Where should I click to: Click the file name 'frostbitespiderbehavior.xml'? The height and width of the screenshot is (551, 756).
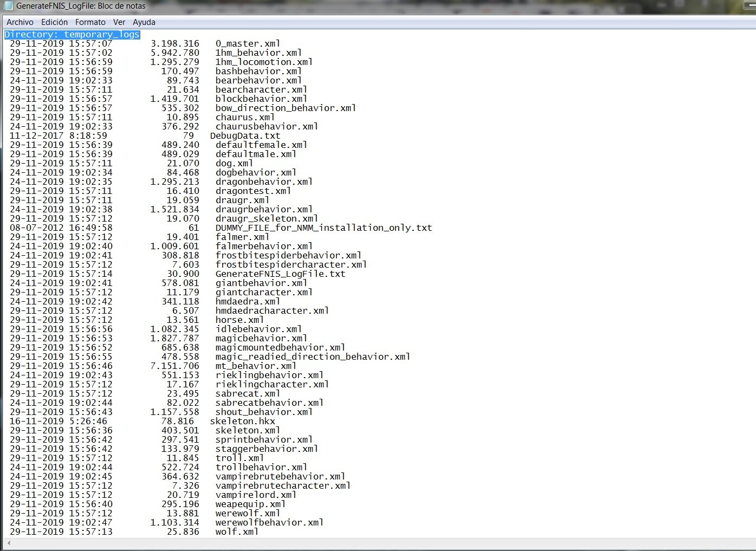pyautogui.click(x=288, y=255)
